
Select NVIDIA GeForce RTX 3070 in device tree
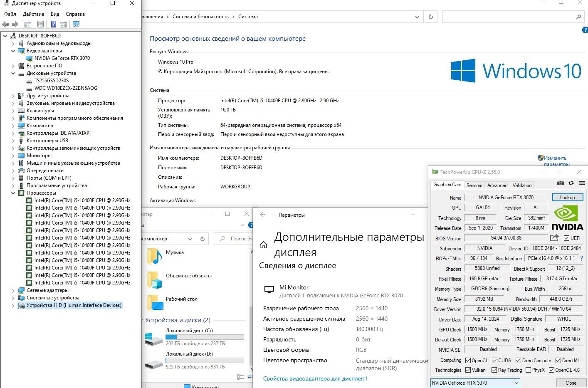[x=62, y=58]
